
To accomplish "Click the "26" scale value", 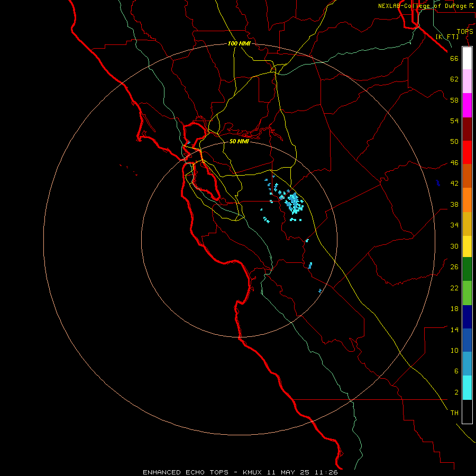I will coord(454,267).
